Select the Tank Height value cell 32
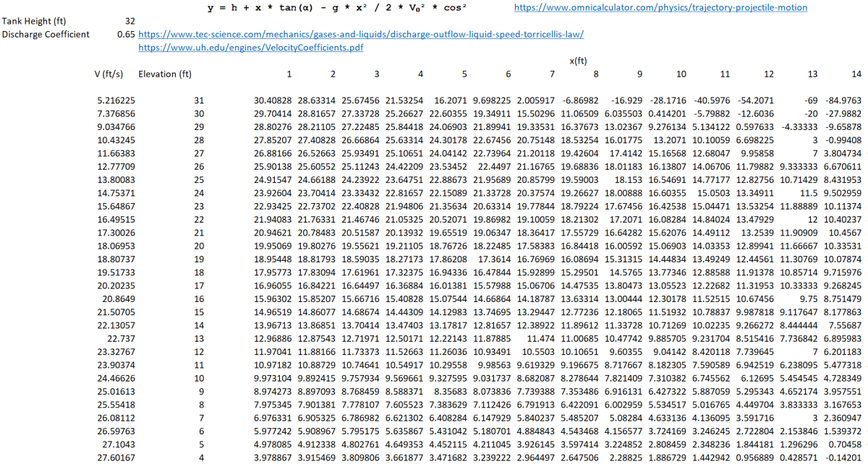This screenshot has width=868, height=464. point(129,21)
